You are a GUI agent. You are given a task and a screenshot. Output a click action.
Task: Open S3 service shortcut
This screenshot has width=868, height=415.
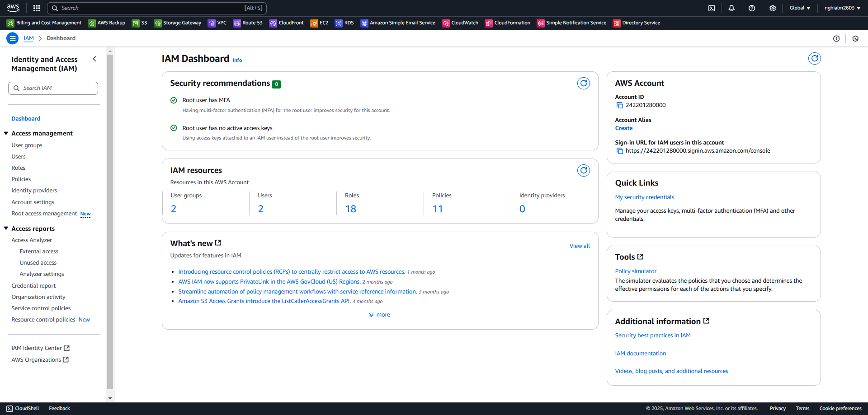coord(140,23)
